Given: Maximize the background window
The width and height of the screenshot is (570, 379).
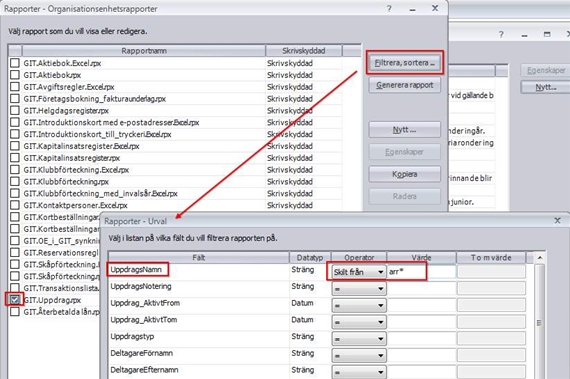Looking at the screenshot, I should 547,34.
